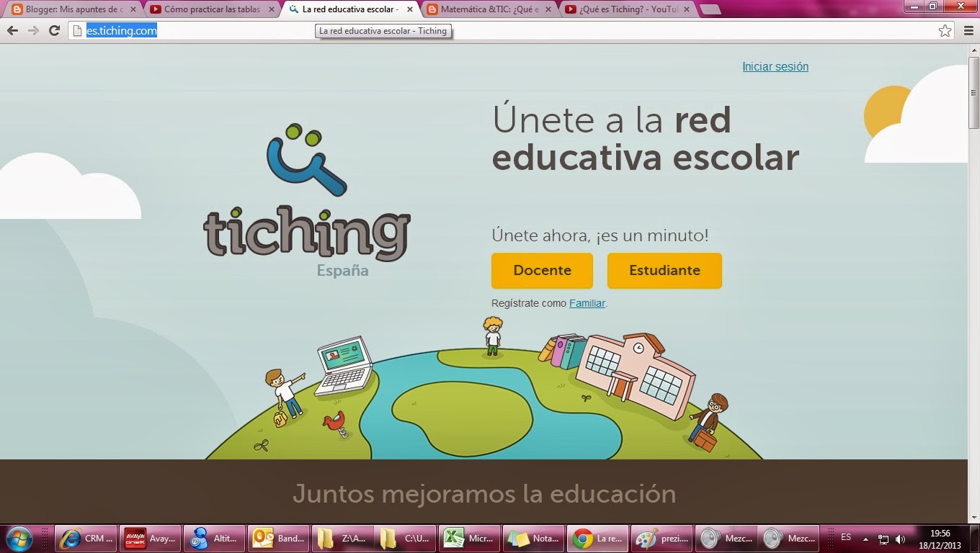
Task: Open the prezi application from the taskbar
Action: 661,538
